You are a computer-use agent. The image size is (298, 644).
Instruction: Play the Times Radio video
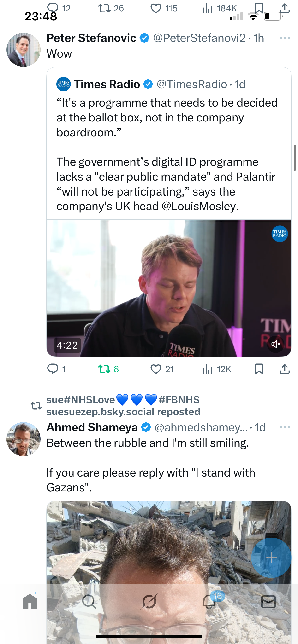168,288
